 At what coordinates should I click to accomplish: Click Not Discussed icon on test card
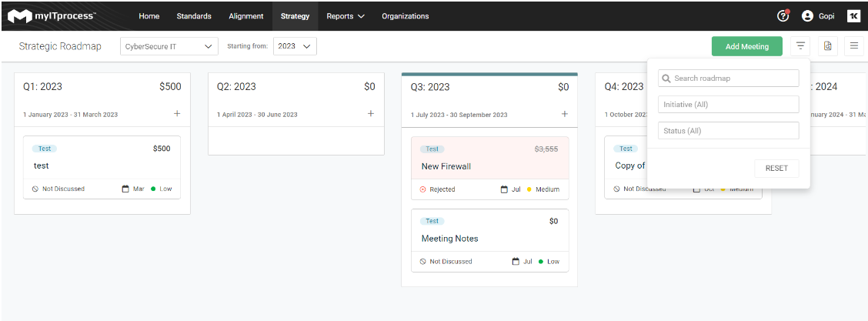pos(35,189)
